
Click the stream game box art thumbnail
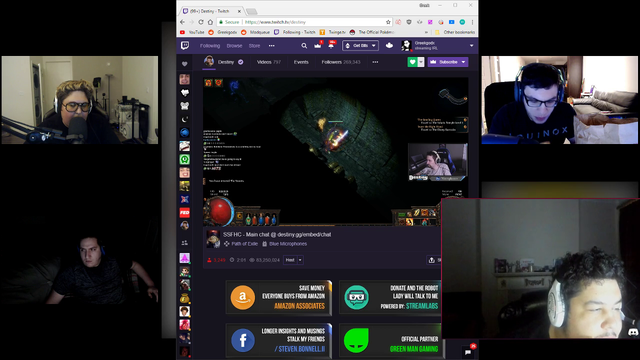(x=213, y=239)
